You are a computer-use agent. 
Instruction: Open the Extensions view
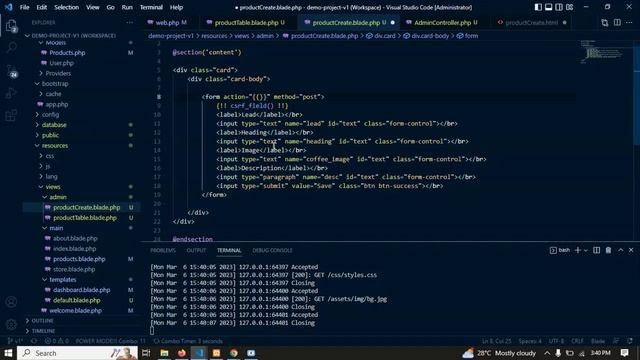(11, 115)
